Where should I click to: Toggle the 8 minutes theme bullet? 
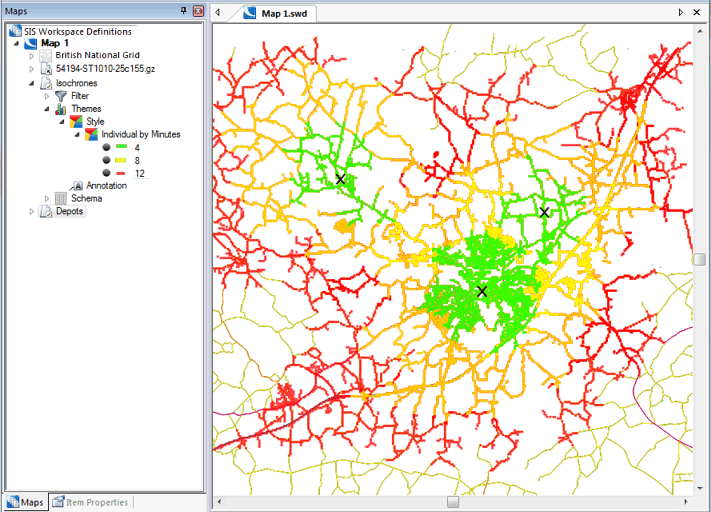(x=106, y=160)
